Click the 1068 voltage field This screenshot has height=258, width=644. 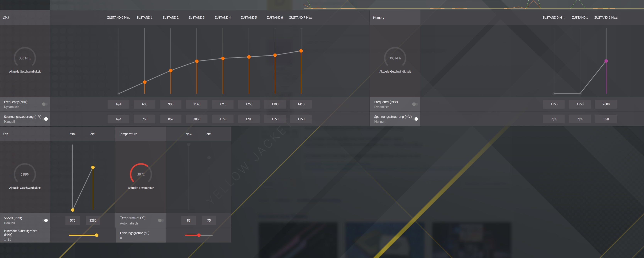tap(197, 119)
